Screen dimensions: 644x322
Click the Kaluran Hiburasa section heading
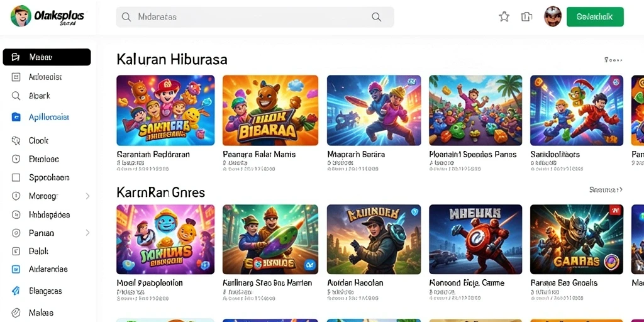click(x=172, y=60)
